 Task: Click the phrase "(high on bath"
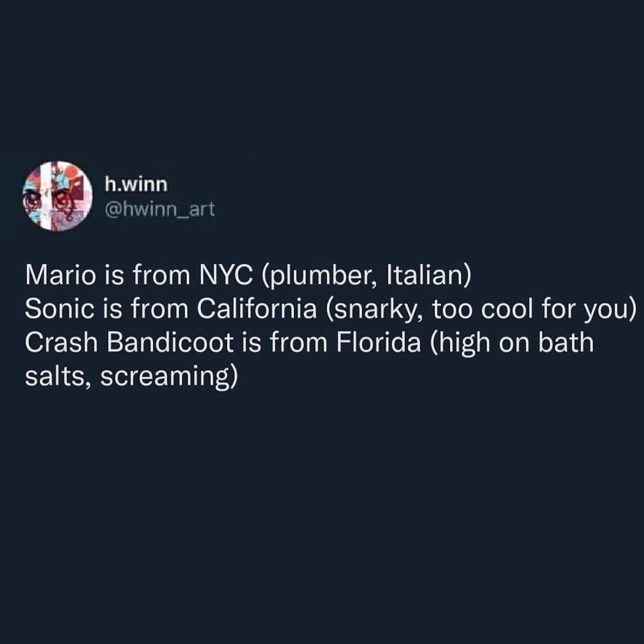pyautogui.click(x=511, y=342)
